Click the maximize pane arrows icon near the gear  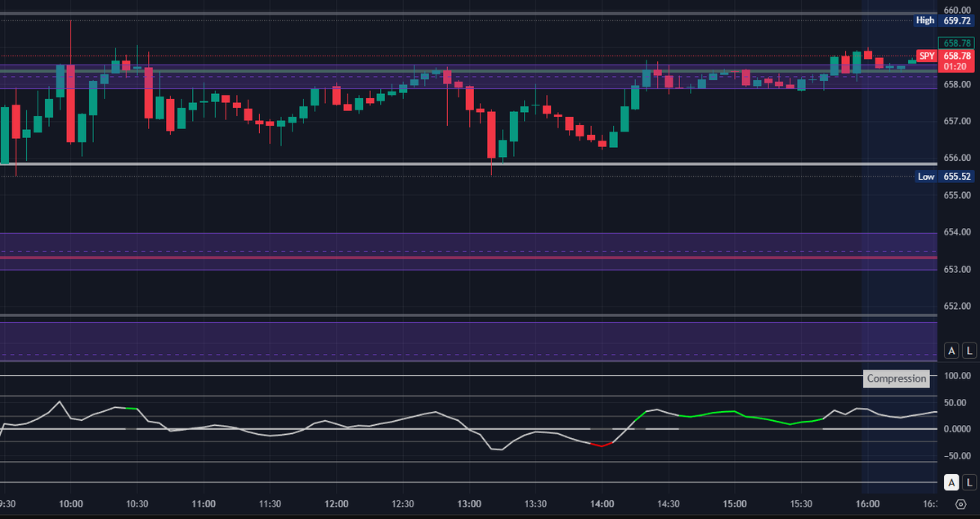click(x=942, y=503)
